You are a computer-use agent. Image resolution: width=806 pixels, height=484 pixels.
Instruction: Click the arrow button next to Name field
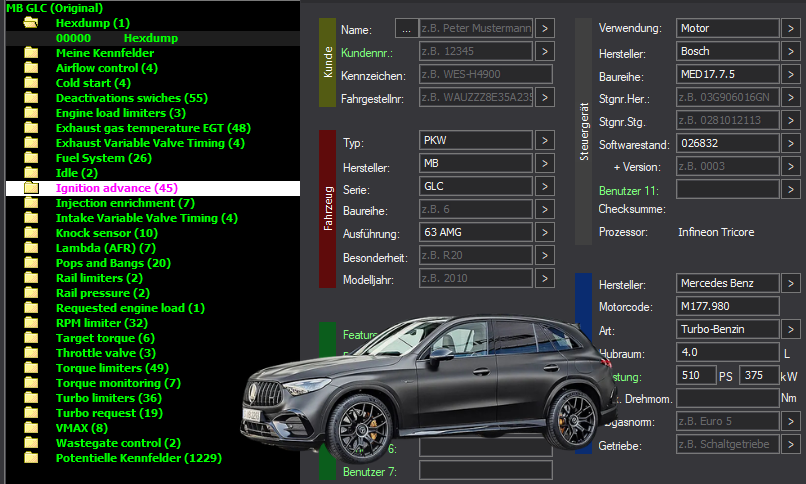pos(545,28)
